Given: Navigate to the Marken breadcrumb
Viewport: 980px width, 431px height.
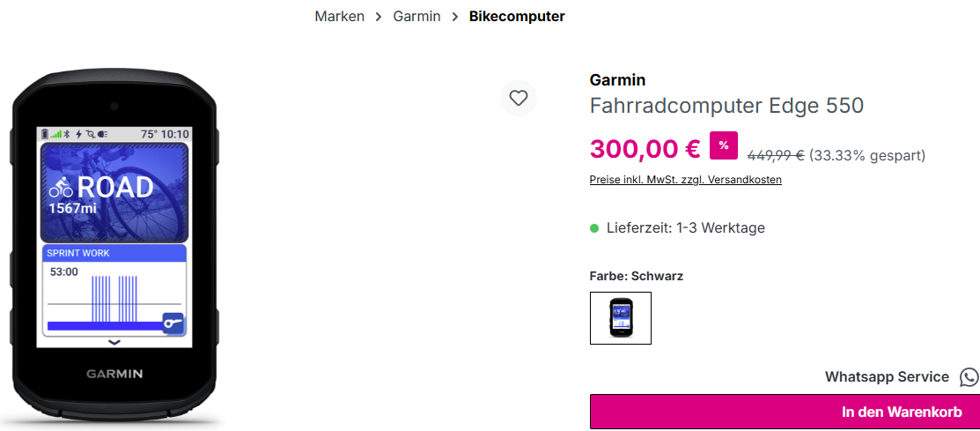Looking at the screenshot, I should 339,17.
